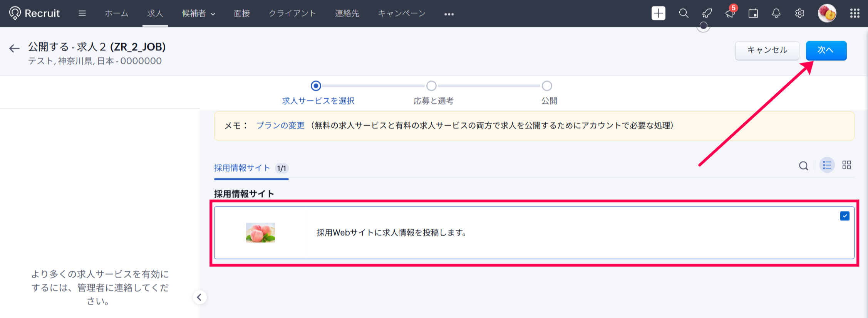The width and height of the screenshot is (868, 318).
Task: Open the settings gear icon
Action: (799, 13)
